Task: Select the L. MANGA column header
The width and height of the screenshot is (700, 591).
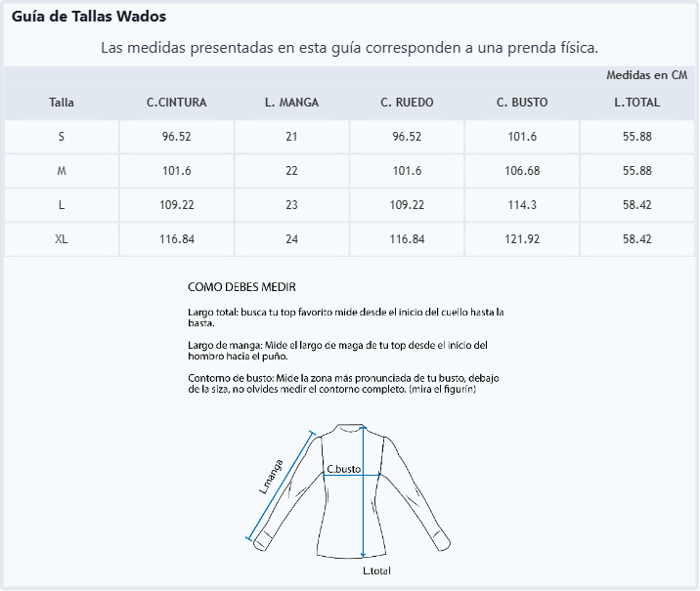Action: 291,103
